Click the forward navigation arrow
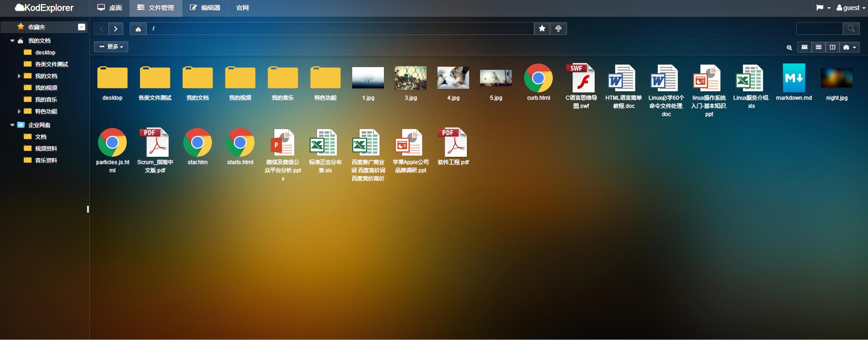 116,29
